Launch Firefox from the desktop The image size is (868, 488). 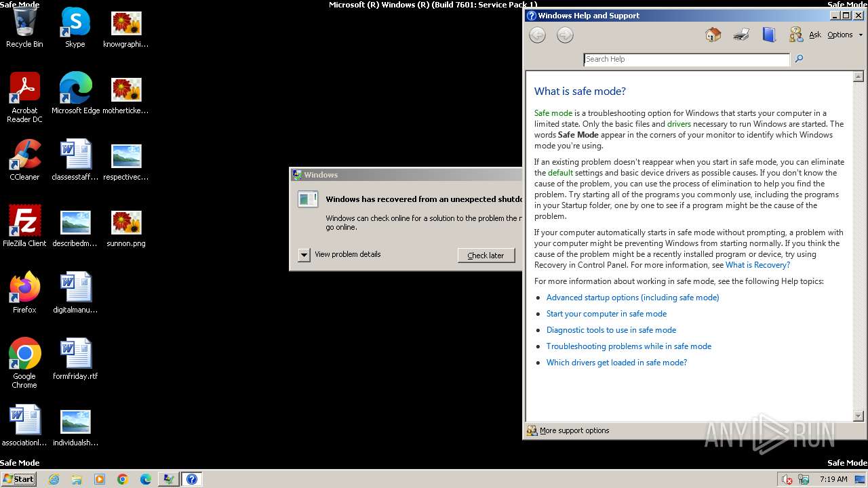(x=24, y=293)
